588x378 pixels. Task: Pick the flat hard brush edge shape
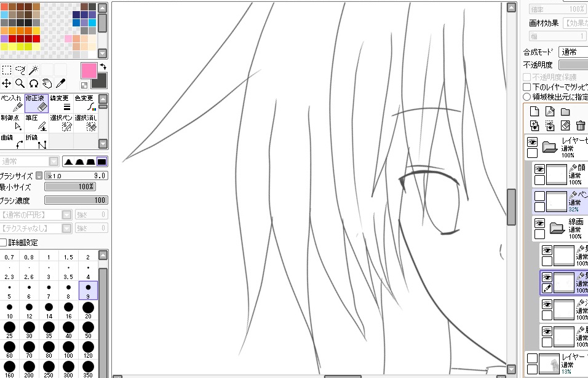click(101, 162)
